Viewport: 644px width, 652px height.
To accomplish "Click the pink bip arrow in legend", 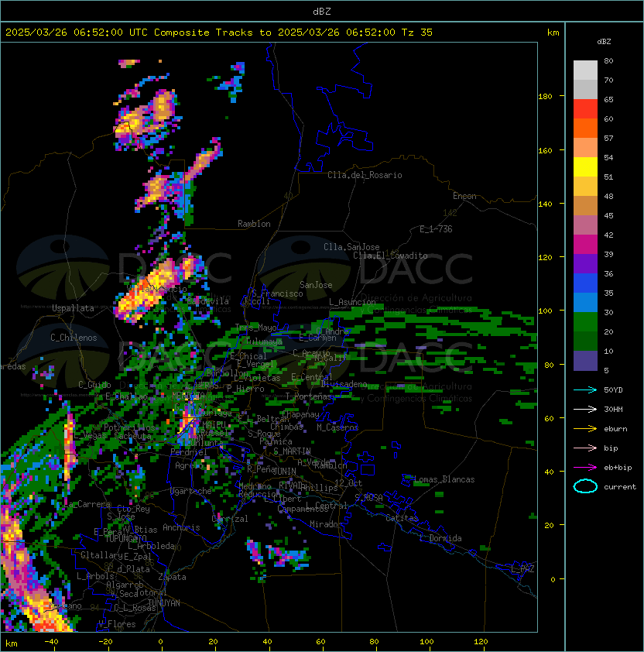I will pos(585,448).
